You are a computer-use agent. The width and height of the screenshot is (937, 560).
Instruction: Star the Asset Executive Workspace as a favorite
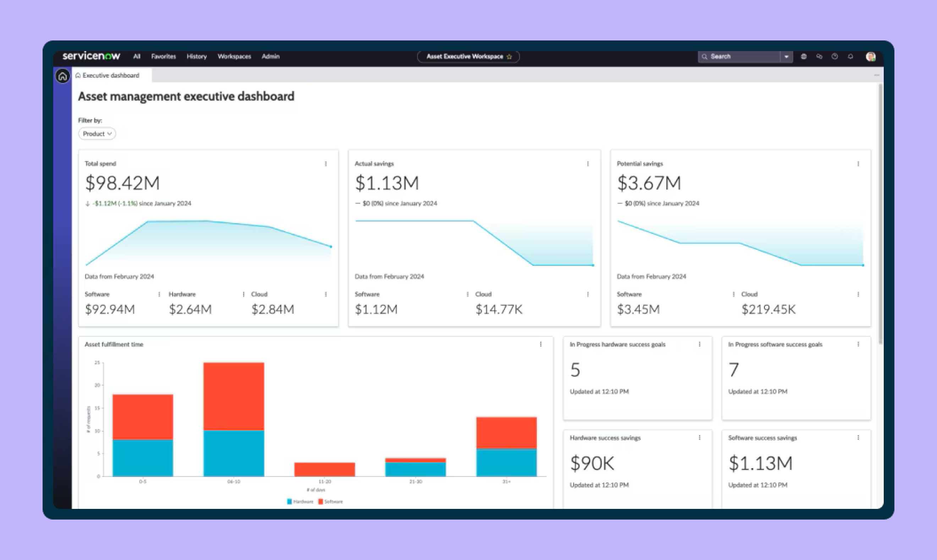510,56
